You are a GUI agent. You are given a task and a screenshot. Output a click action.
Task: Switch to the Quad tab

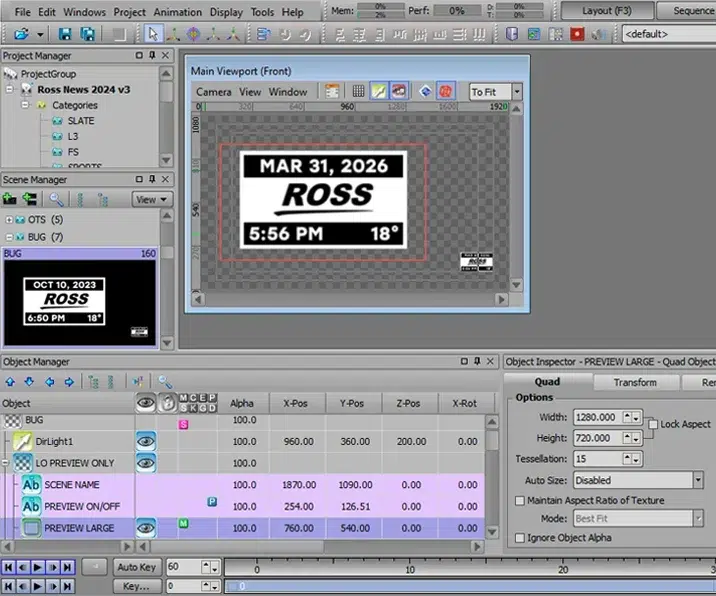[x=547, y=382]
